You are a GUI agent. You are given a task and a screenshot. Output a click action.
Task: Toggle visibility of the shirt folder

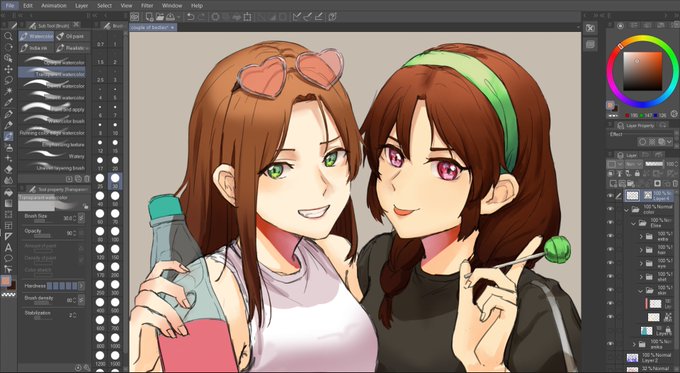coord(611,276)
